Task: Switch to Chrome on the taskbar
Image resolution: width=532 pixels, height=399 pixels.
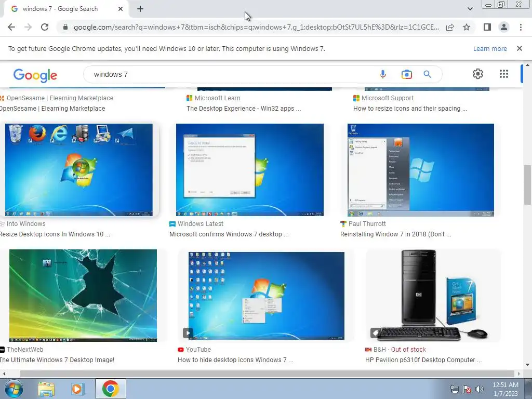Action: [110, 389]
